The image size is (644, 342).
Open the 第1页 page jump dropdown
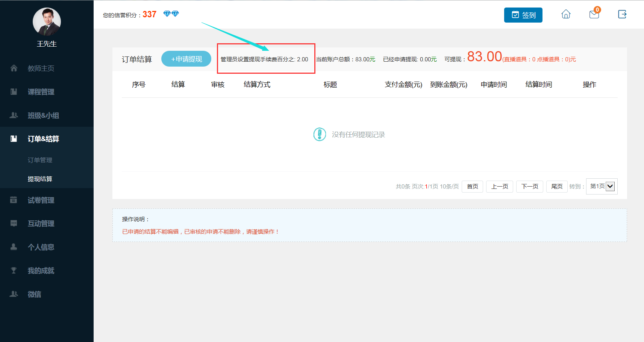point(602,186)
